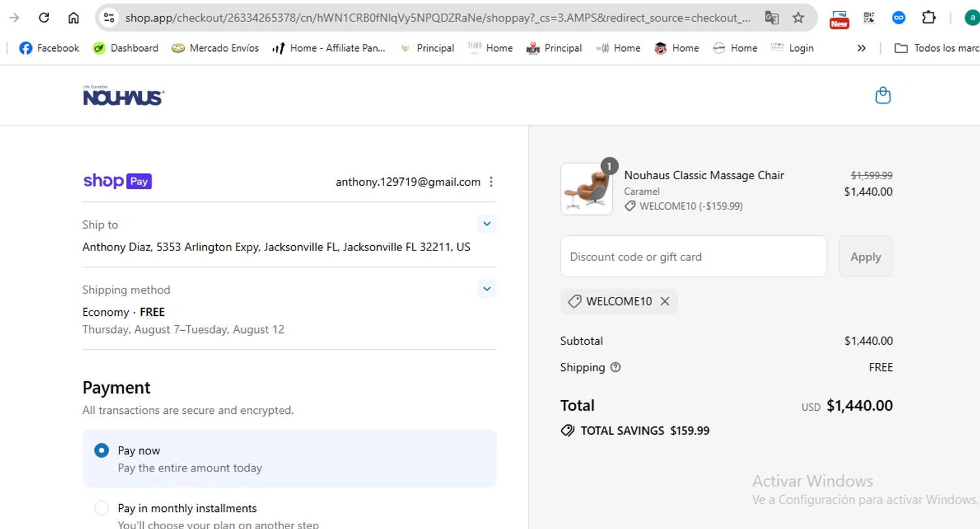
Task: Open Home - Affiliate Panel bookmark
Action: pos(329,48)
